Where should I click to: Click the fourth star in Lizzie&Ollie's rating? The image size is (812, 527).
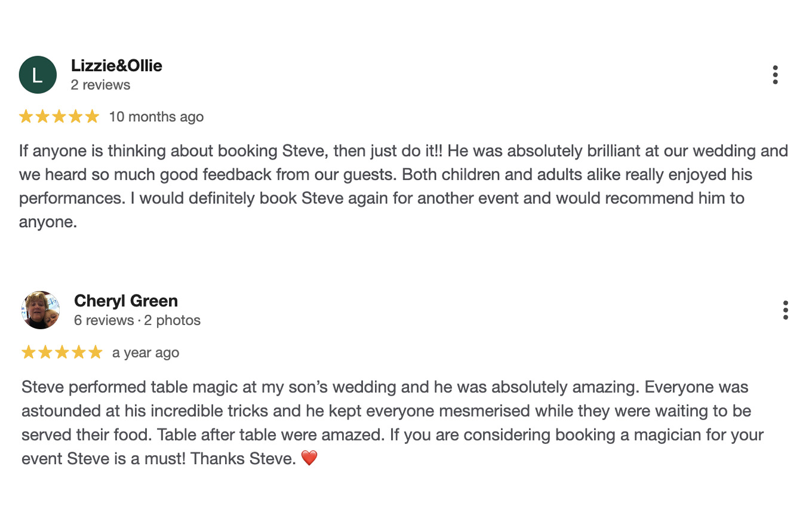tap(75, 116)
